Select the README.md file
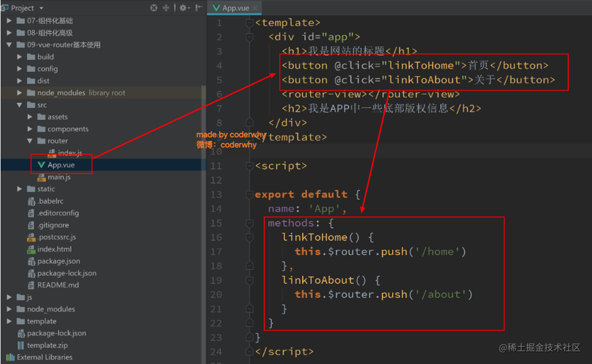 [58, 285]
